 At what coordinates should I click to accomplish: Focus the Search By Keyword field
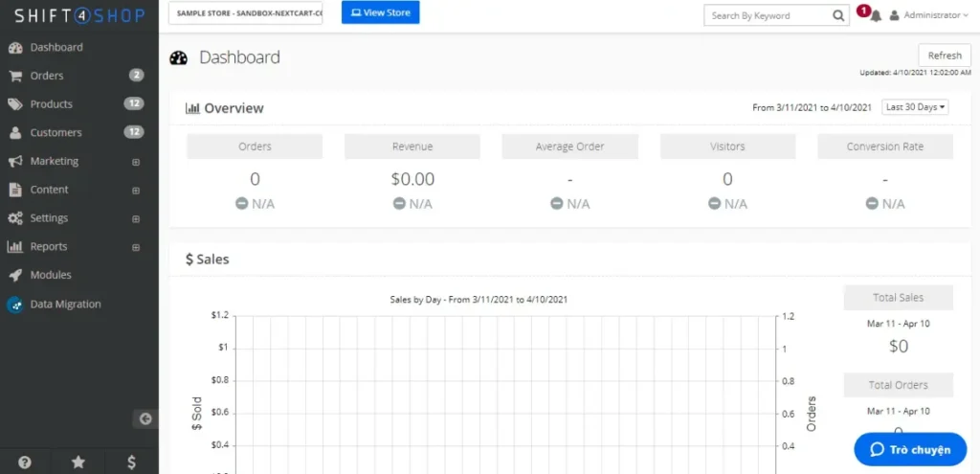(x=768, y=15)
